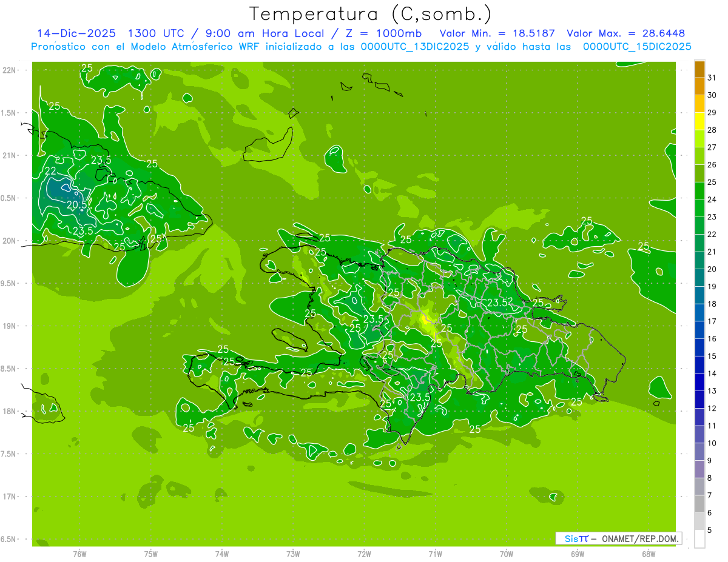The height and width of the screenshot is (562, 728).
Task: Click the color bar label '13'
Action: pos(712,390)
